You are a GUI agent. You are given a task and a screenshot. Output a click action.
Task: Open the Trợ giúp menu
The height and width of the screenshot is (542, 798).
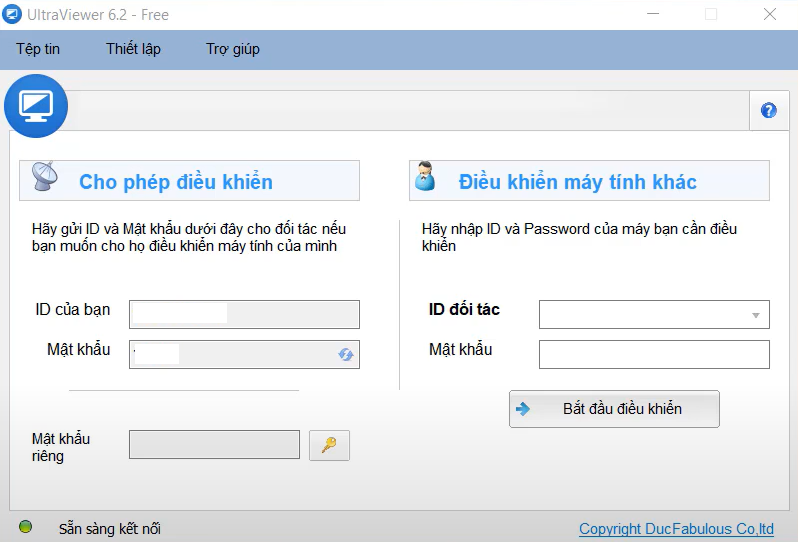click(x=233, y=49)
